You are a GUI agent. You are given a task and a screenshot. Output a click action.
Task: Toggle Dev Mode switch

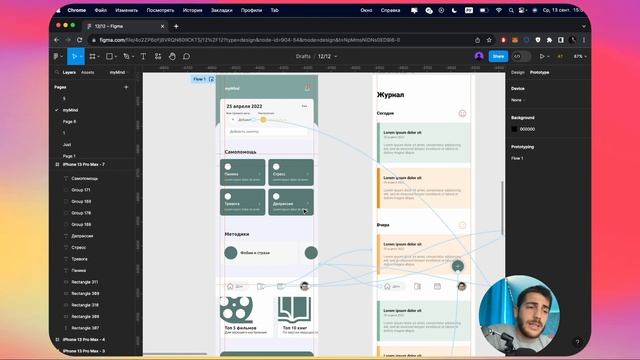pyautogui.click(x=521, y=56)
